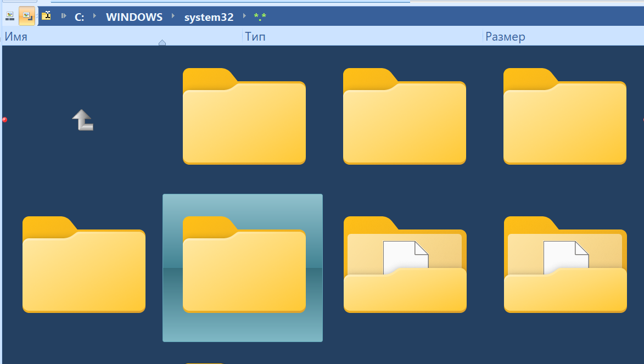The width and height of the screenshot is (644, 364).
Task: Open a folder showing a document inside it
Action: [405, 265]
